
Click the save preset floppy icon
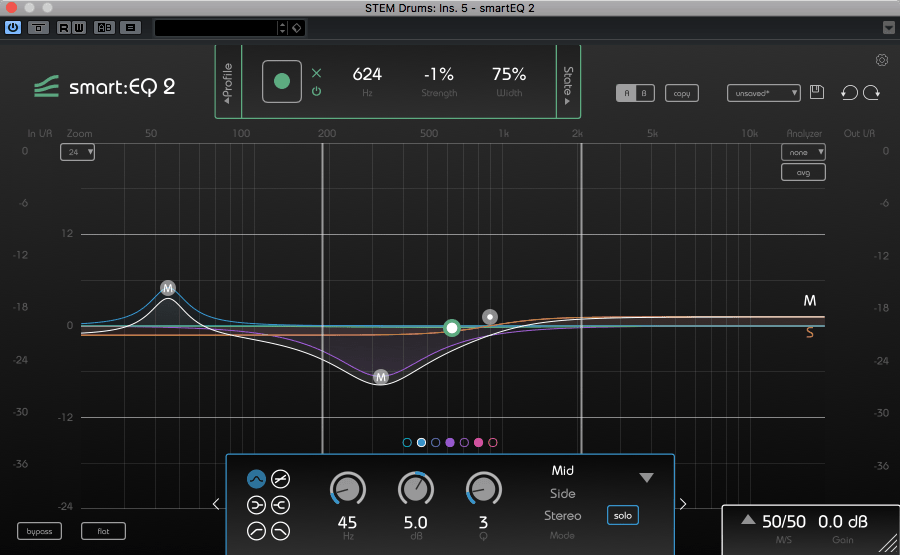tap(816, 92)
